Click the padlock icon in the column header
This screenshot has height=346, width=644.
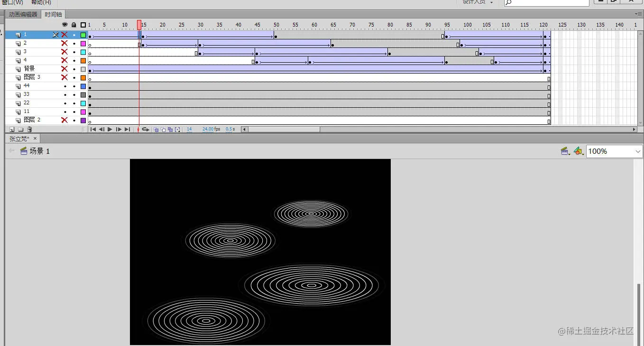(x=74, y=25)
